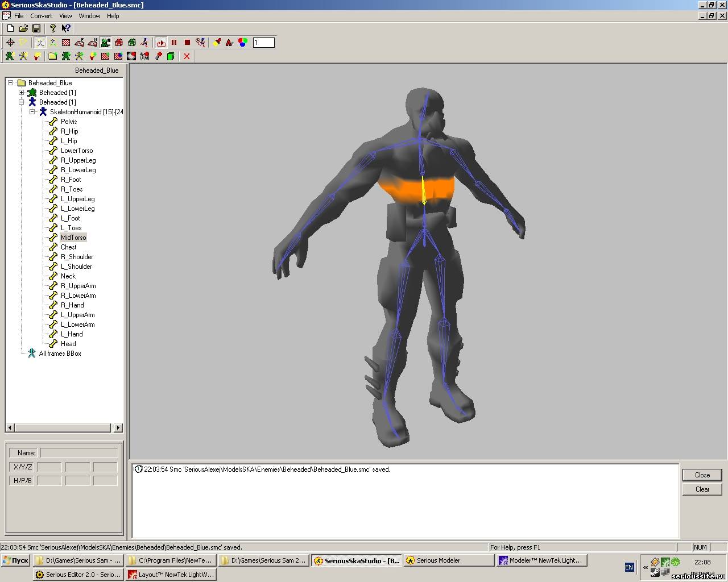This screenshot has height=582, width=728.
Task: Click green figure with star icon
Action: tap(10, 56)
